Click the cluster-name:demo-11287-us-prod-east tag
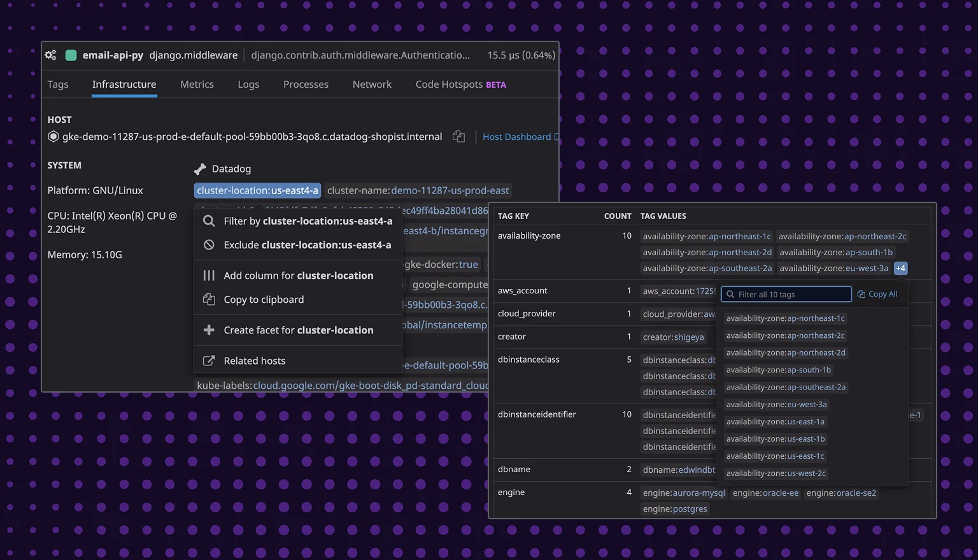Viewport: 978px width, 560px height. point(418,190)
